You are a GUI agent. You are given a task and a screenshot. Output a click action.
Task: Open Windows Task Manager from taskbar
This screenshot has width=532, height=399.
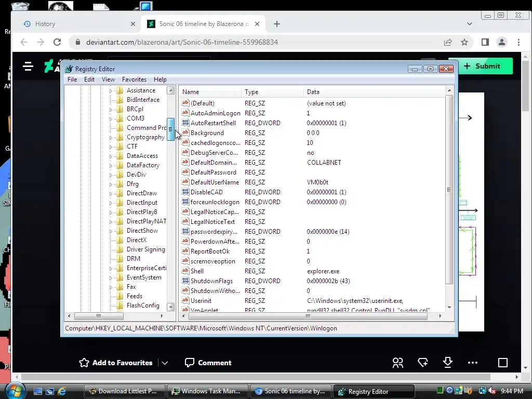coord(207,391)
